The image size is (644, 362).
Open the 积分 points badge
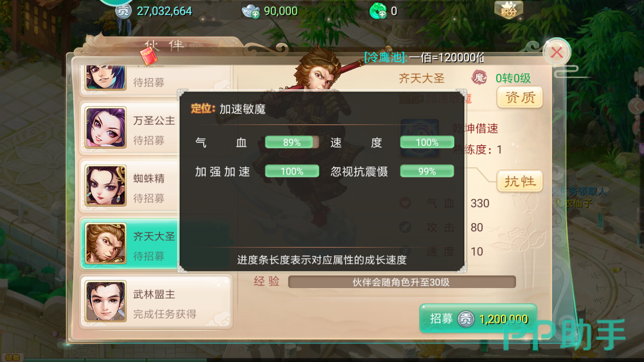(x=509, y=10)
